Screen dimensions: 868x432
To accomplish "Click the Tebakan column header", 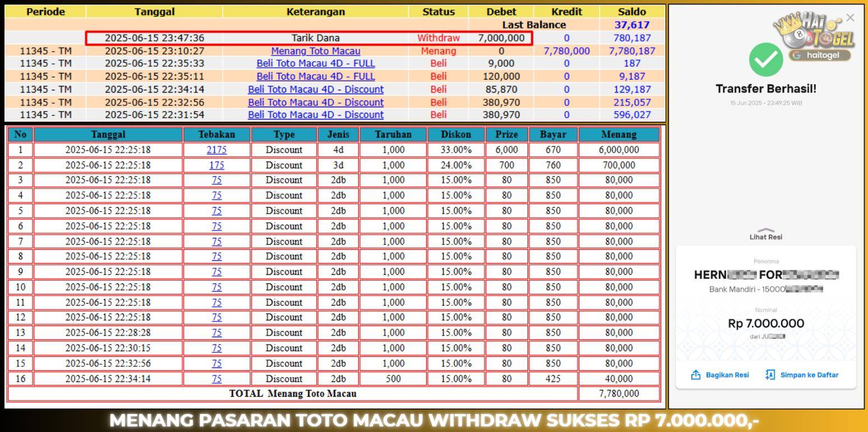I will 216,135.
